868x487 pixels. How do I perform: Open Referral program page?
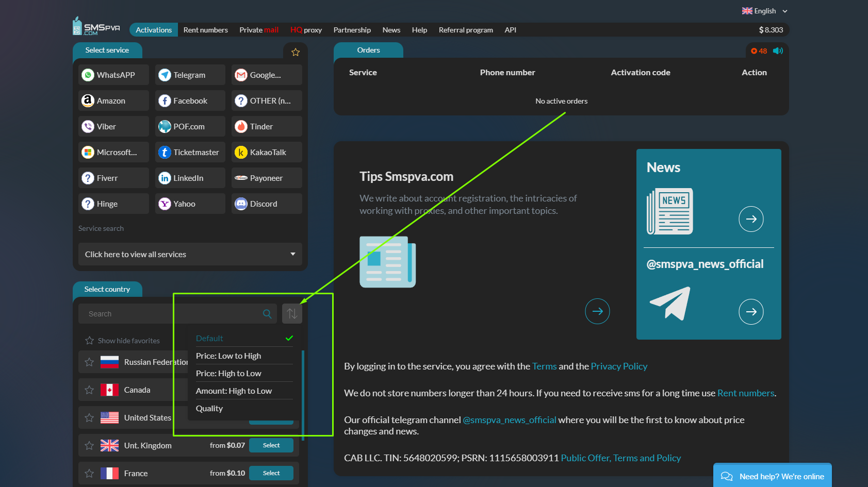click(x=466, y=30)
